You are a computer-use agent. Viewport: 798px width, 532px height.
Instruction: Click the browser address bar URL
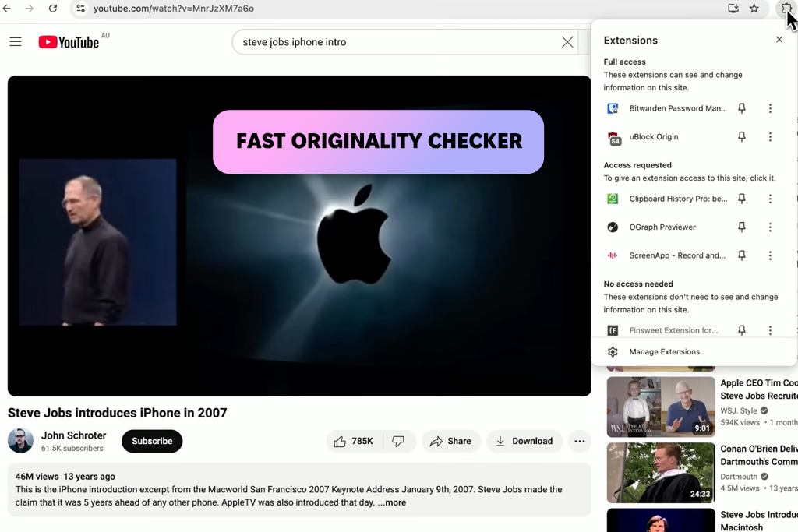pyautogui.click(x=174, y=8)
